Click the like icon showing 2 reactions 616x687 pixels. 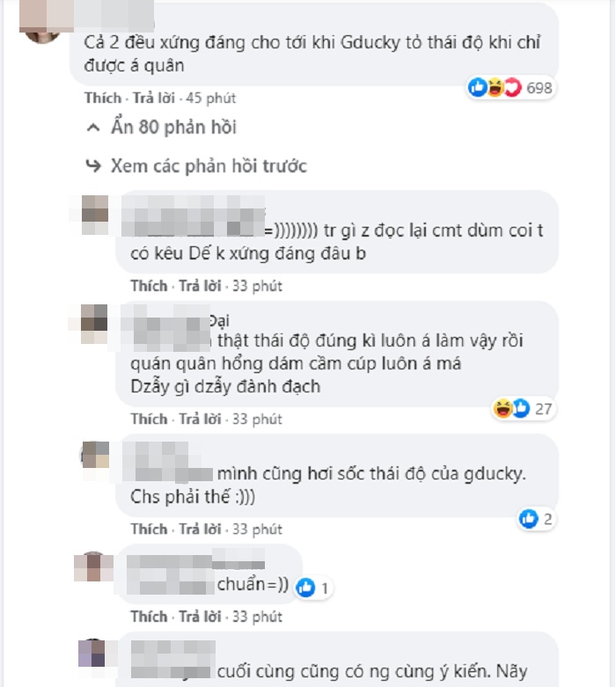(528, 519)
